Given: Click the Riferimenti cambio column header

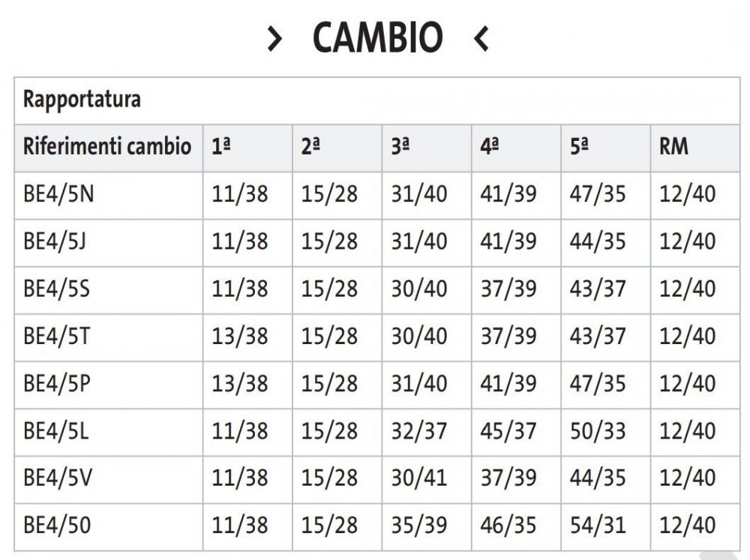Looking at the screenshot, I should [x=107, y=146].
